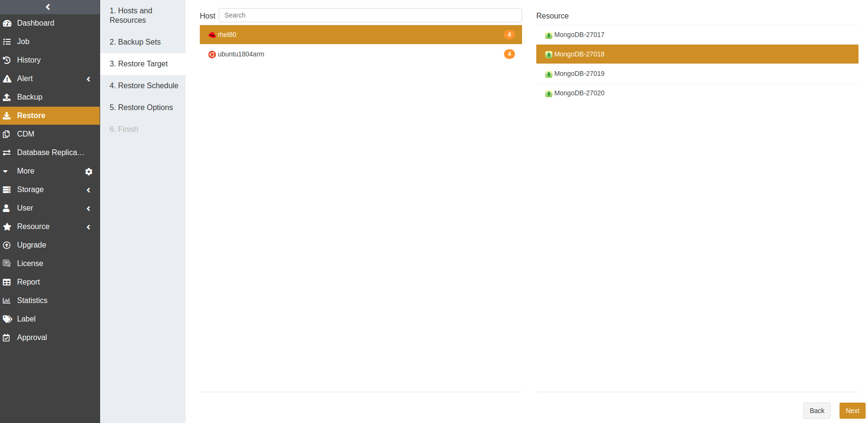The width and height of the screenshot is (868, 423).
Task: Go to step 2 Backup Sets
Action: 143,42
